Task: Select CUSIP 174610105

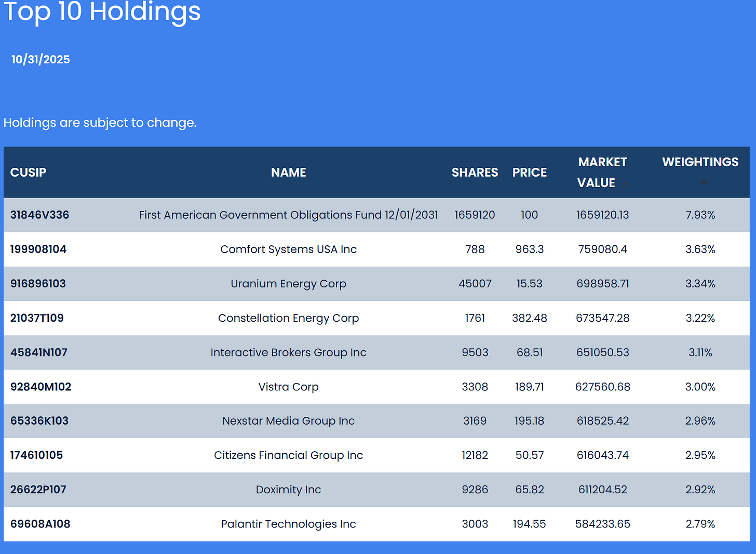Action: pyautogui.click(x=36, y=455)
